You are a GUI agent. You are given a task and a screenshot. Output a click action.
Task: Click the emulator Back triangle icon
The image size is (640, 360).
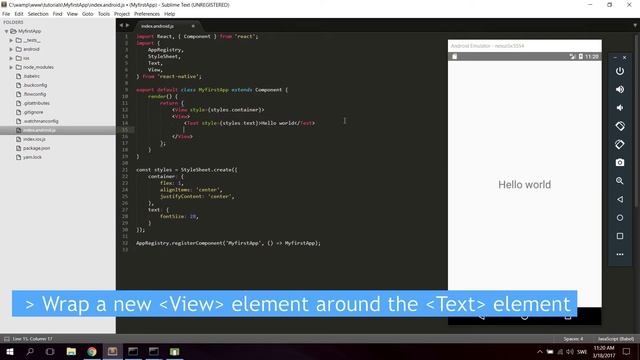(x=620, y=199)
